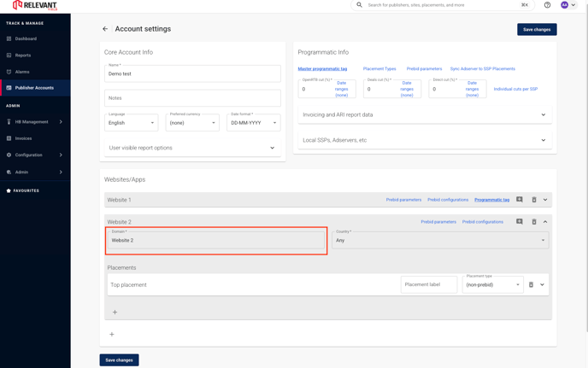Open the help question mark icon
The image size is (588, 368).
coord(547,5)
